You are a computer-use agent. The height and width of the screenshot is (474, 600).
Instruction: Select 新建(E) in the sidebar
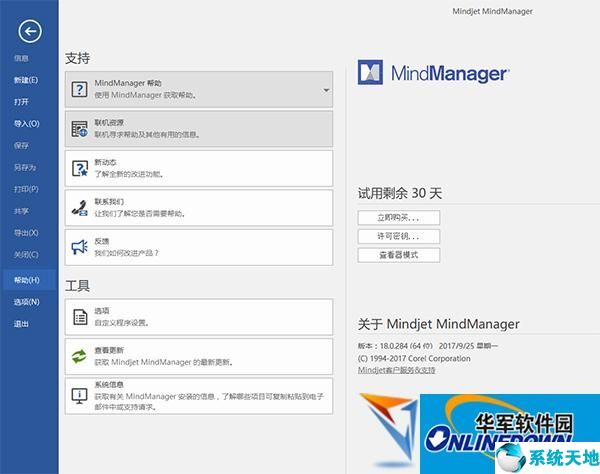[26, 80]
